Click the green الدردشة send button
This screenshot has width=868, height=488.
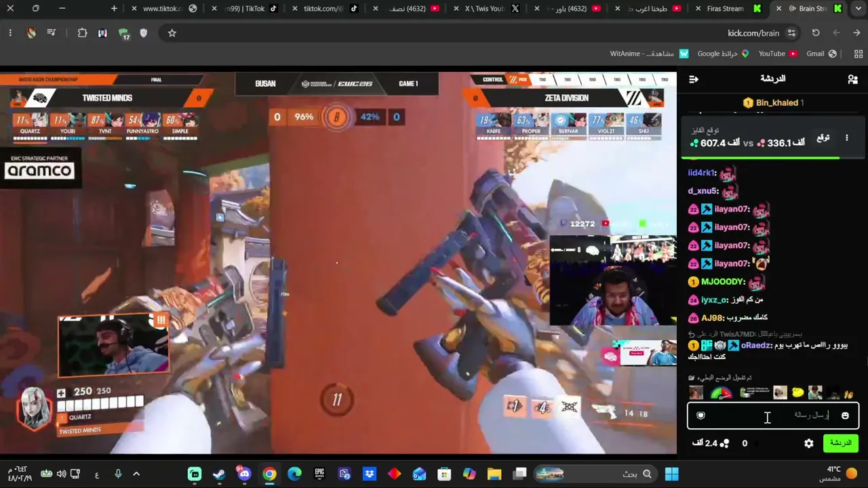tap(840, 443)
